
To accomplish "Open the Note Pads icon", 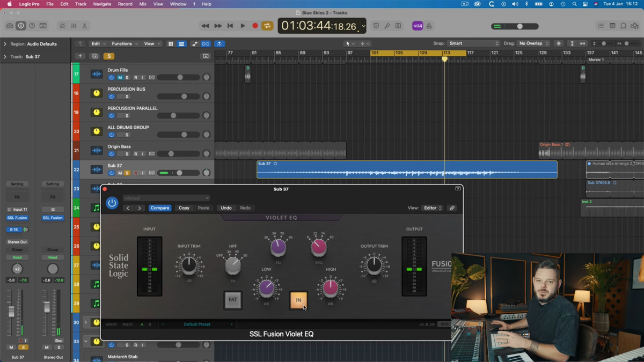I will (x=612, y=26).
